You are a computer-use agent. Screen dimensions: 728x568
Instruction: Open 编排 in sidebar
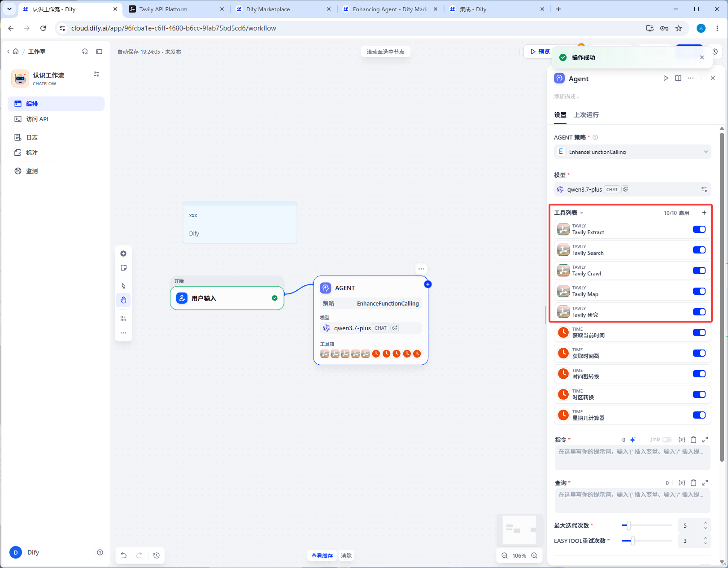point(56,104)
